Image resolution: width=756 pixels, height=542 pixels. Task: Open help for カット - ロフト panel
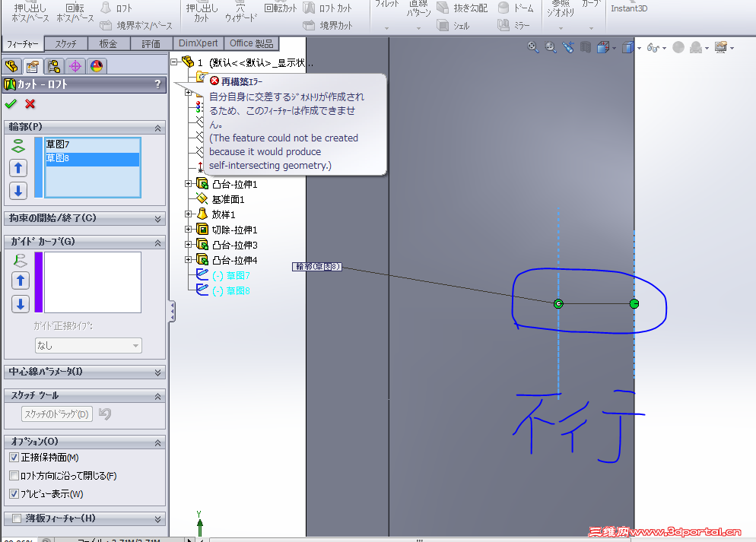[157, 84]
